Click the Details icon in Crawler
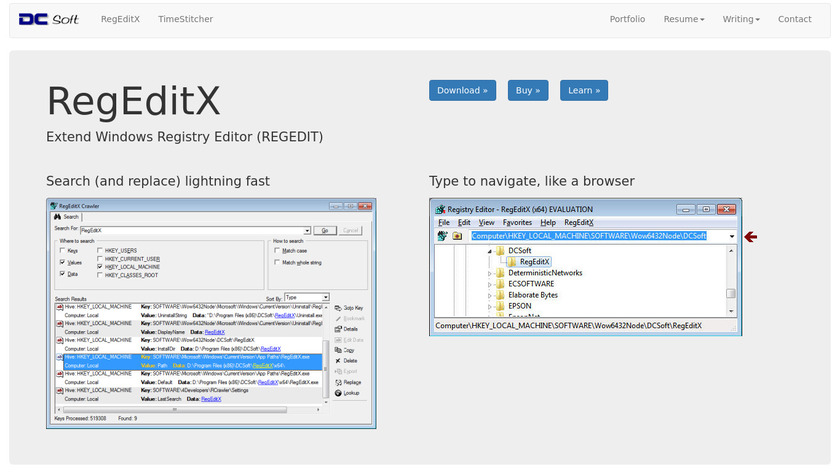Viewport: 840px width, 472px height. point(336,328)
